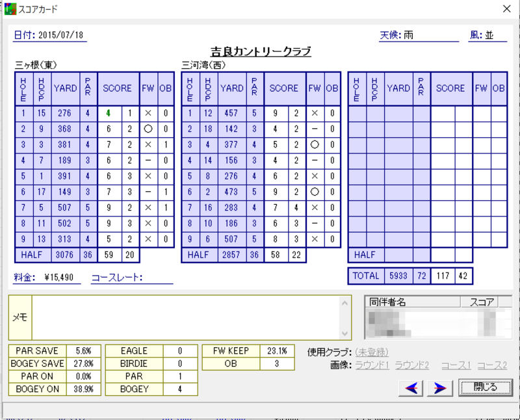Open the ラウンド1 image link
The height and width of the screenshot is (420, 520).
[372, 365]
